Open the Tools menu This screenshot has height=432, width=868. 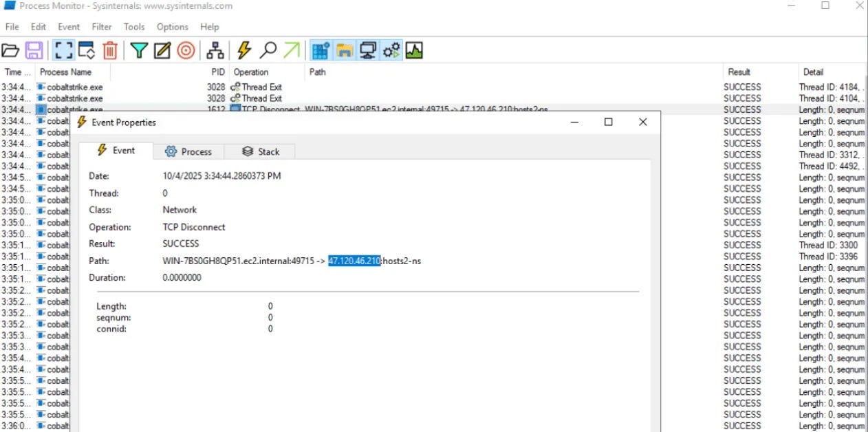(134, 27)
